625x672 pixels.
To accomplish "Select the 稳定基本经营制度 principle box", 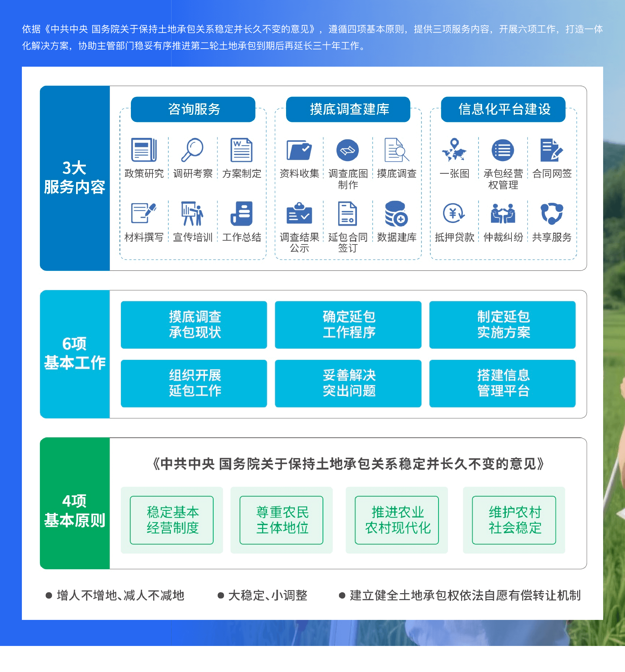I will pyautogui.click(x=172, y=520).
